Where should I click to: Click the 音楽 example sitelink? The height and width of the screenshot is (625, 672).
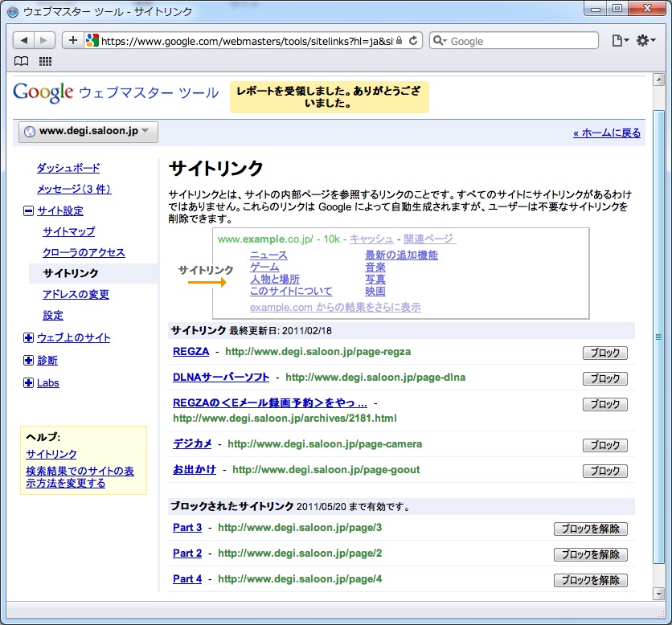pos(375,268)
